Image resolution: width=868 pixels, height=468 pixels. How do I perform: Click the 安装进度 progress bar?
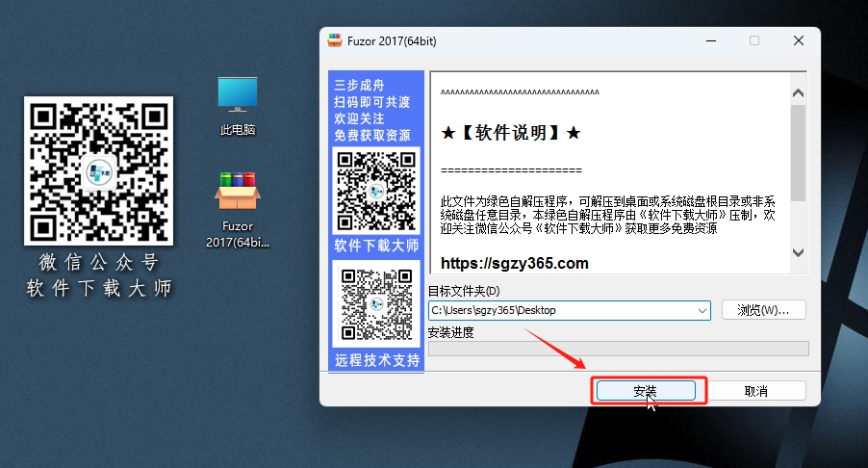point(619,349)
